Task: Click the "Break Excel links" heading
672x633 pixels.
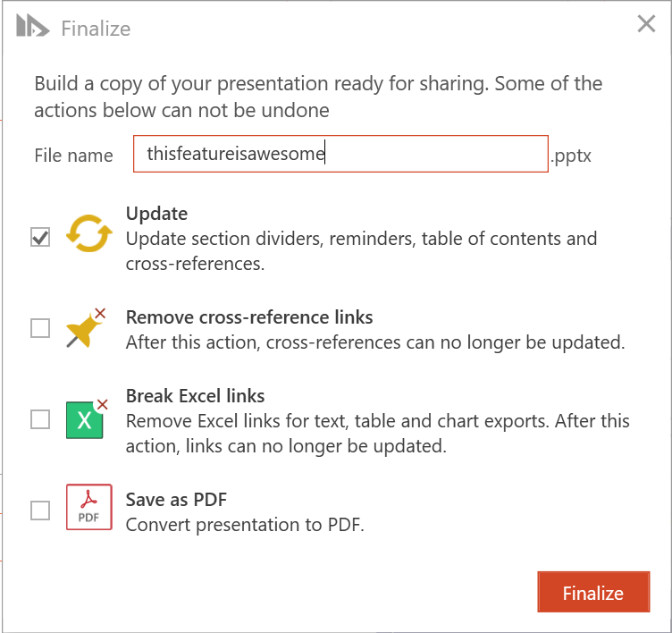Action: (195, 396)
